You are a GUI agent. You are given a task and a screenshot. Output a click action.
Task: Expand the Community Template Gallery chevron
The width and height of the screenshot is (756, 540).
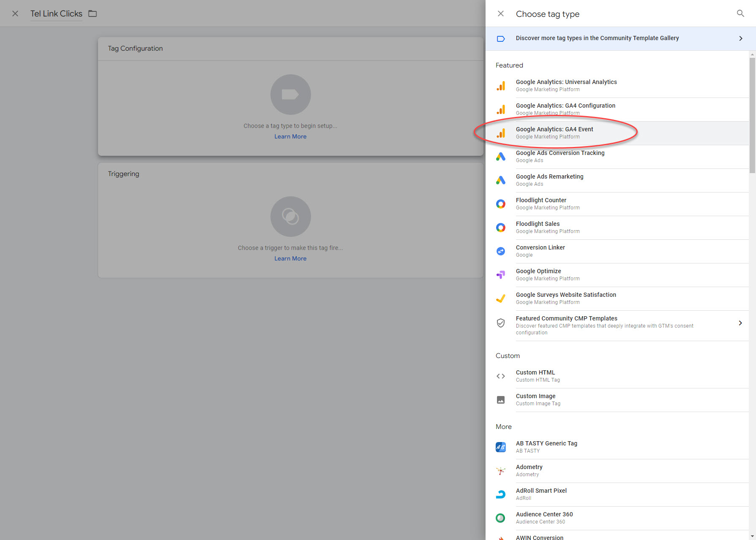pyautogui.click(x=740, y=38)
